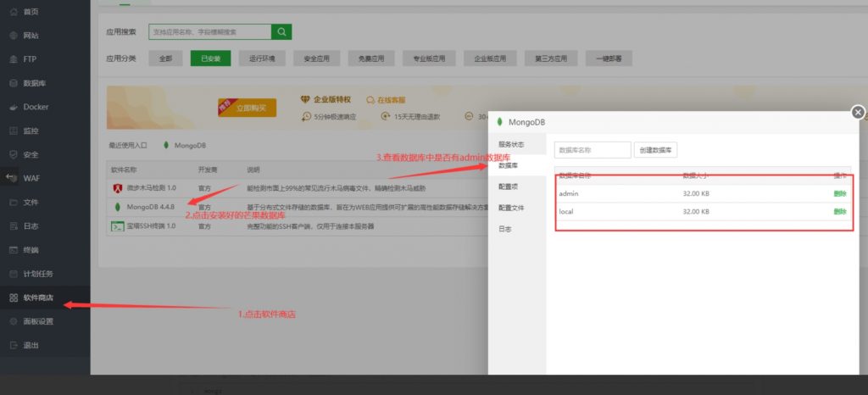The image size is (868, 395).
Task: Select the admin database name
Action: [x=569, y=193]
